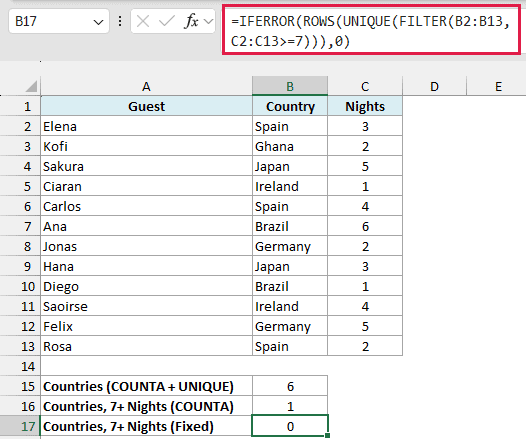526x439 pixels.
Task: Expand the Name Box dropdown arrow
Action: [98, 22]
